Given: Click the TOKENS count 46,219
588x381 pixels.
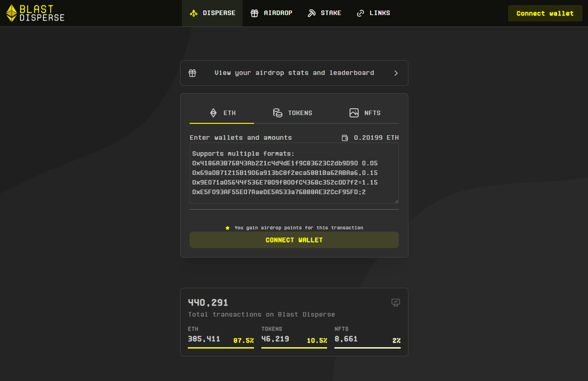Looking at the screenshot, I should click(x=275, y=339).
